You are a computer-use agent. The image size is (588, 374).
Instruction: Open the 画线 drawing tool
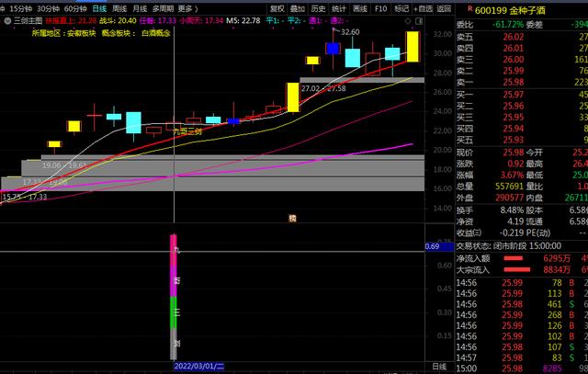click(x=360, y=7)
